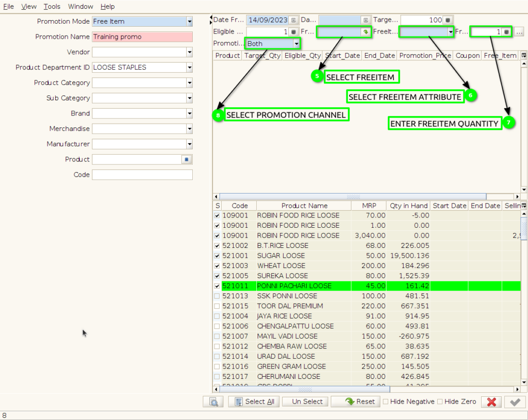Click product list's scroll-right arrow
Image resolution: width=528 pixels, height=420 pixels.
pos(518,390)
